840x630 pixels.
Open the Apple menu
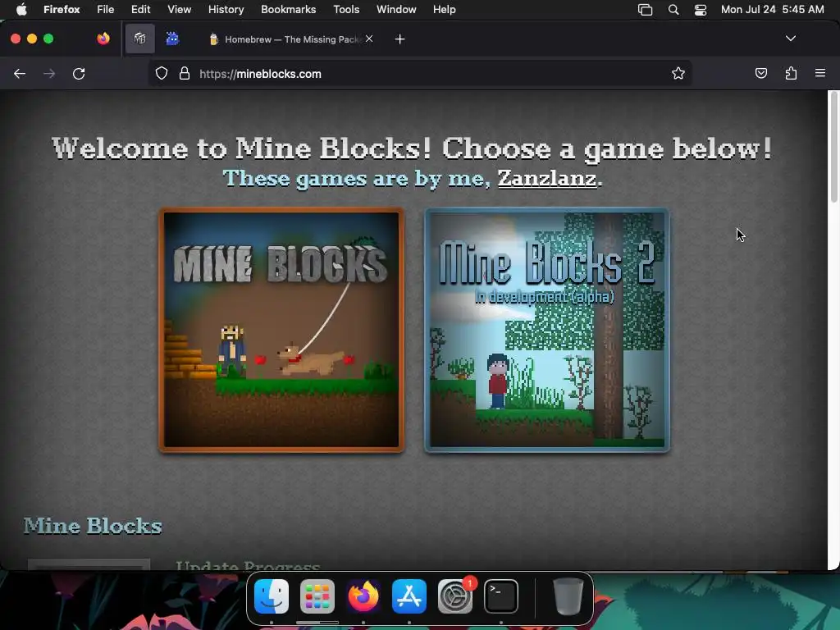(21, 10)
